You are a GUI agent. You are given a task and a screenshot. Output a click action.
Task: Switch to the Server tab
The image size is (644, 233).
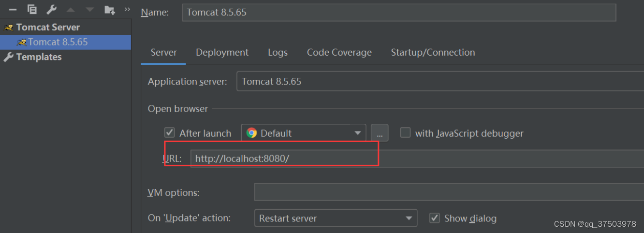point(163,52)
